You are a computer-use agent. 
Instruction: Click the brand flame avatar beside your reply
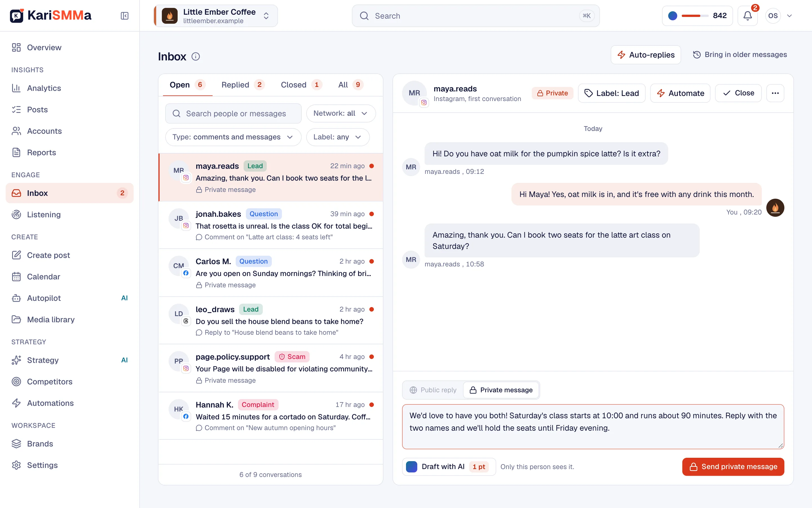tap(775, 208)
